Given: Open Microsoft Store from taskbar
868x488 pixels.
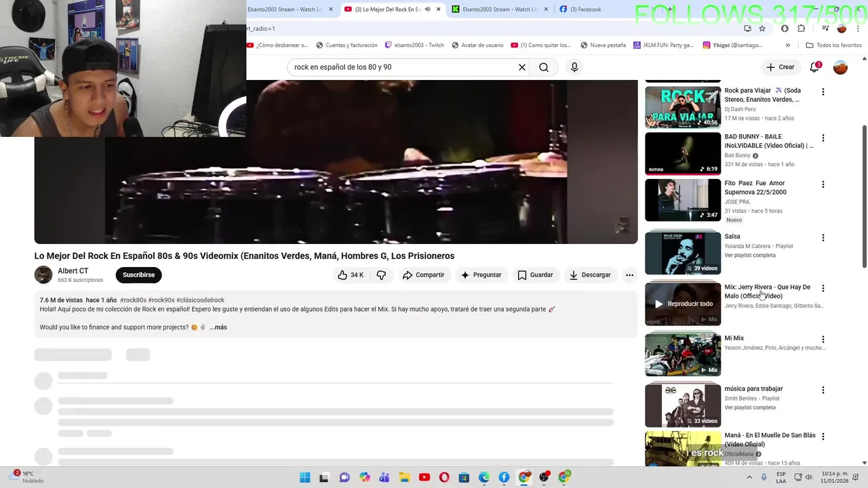Looking at the screenshot, I should click(464, 477).
